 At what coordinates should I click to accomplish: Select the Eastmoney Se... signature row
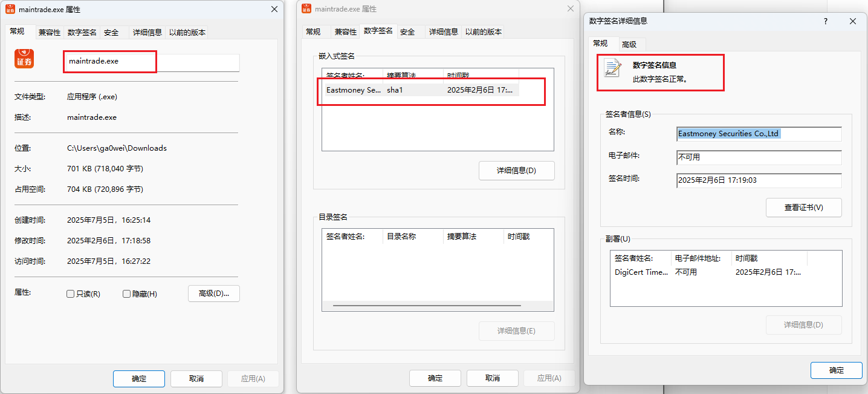(x=421, y=90)
